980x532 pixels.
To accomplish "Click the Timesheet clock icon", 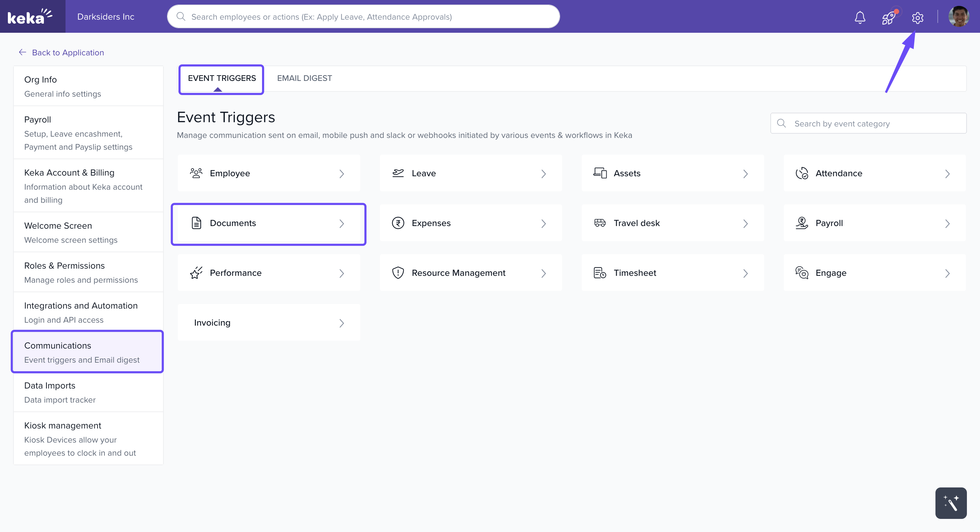I will [x=600, y=273].
